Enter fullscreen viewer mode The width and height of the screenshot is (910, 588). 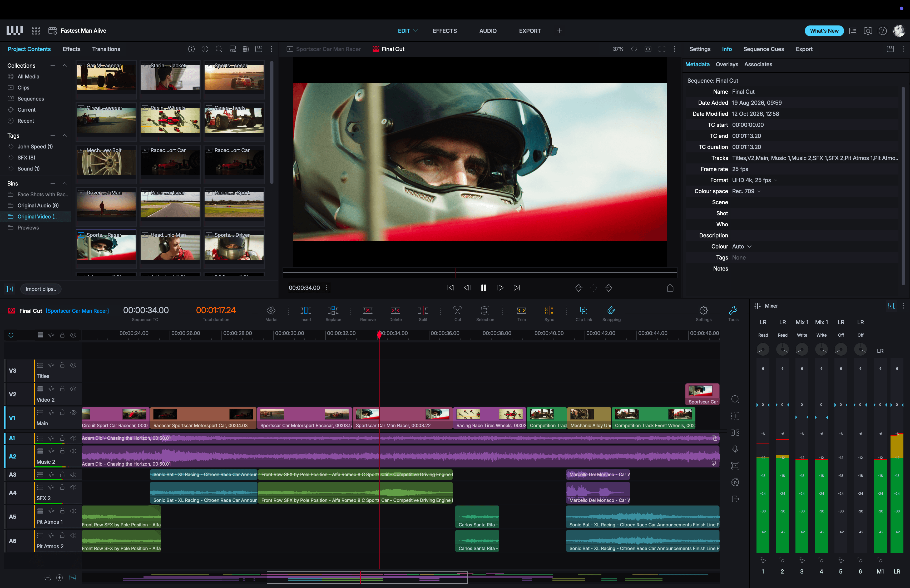(662, 49)
